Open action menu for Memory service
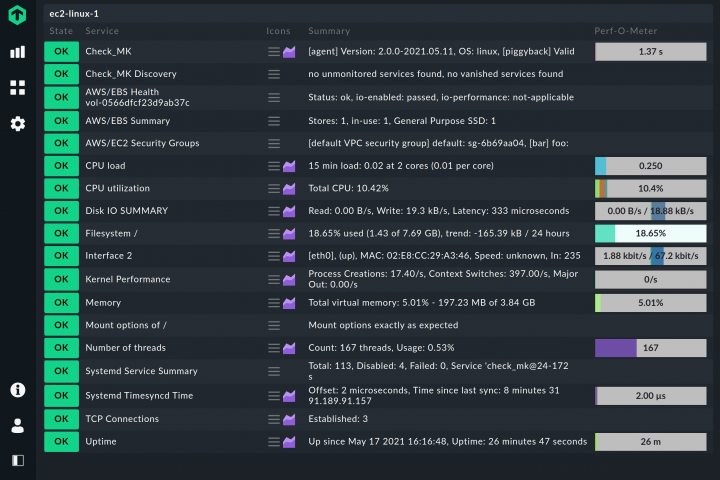Image resolution: width=720 pixels, height=480 pixels. [x=274, y=303]
